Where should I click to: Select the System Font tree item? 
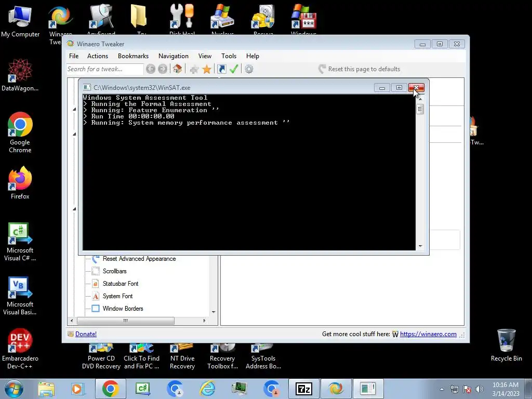(118, 296)
